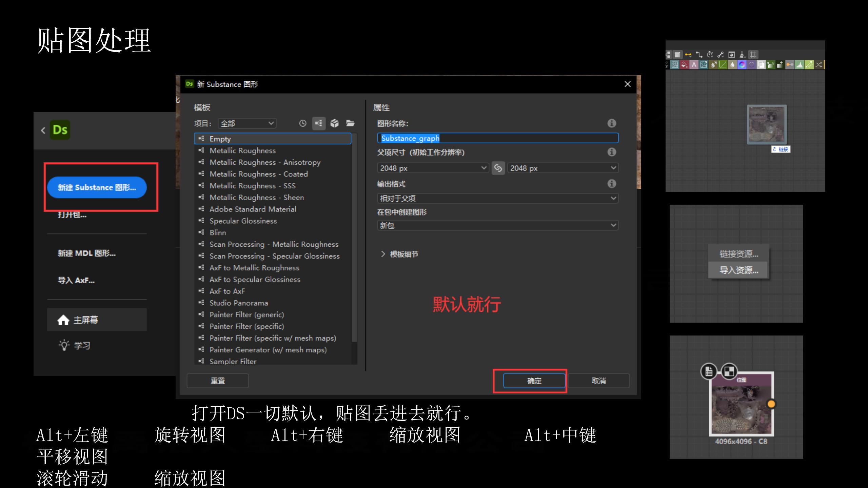Image resolution: width=868 pixels, height=488 pixels.
Task: Toggle the grid frame icon in graph toolbar
Action: point(753,55)
